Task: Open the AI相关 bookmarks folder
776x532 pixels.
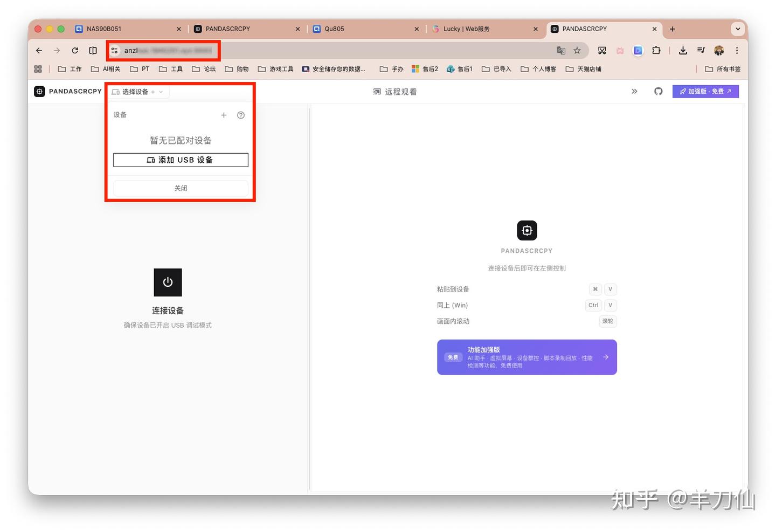Action: pyautogui.click(x=106, y=69)
